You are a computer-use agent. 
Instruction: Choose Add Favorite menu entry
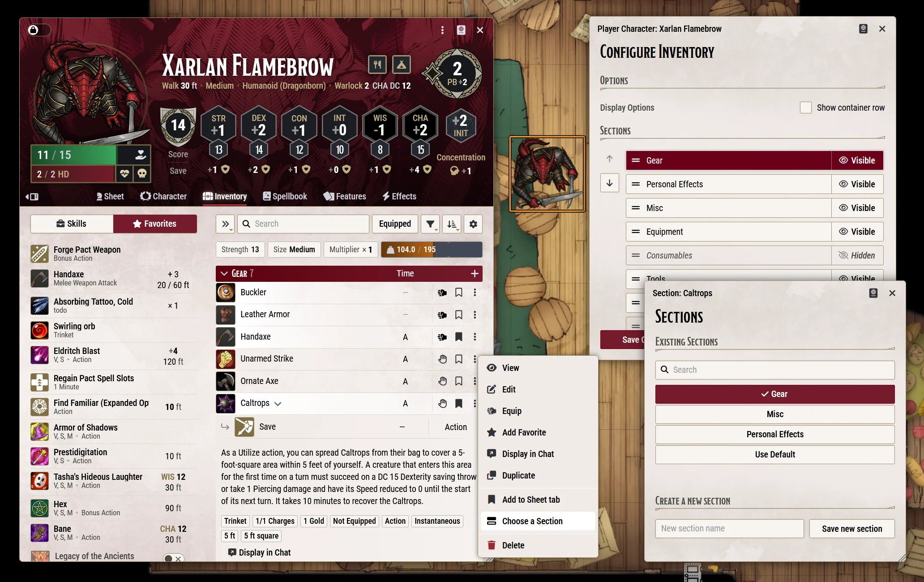538,432
